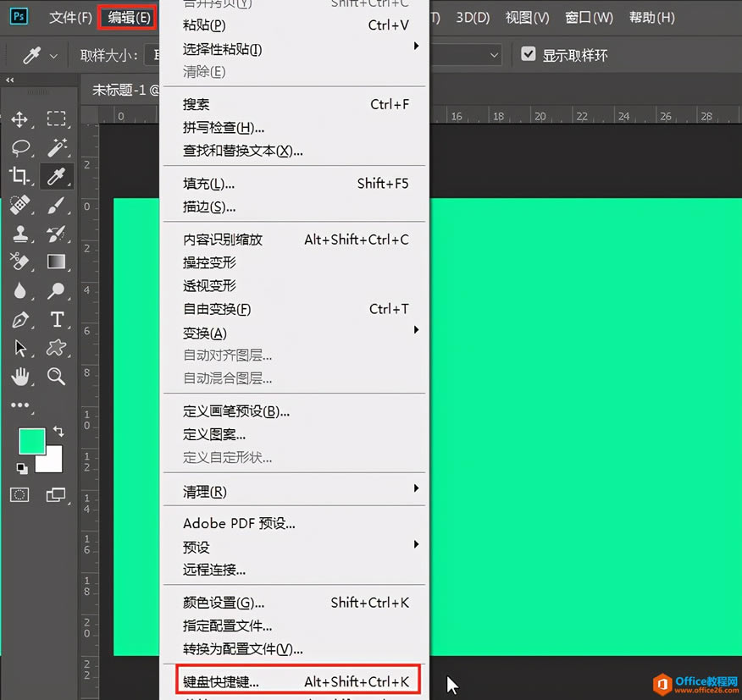
Task: Expand the 变换(A) submenu
Action: pyautogui.click(x=294, y=333)
